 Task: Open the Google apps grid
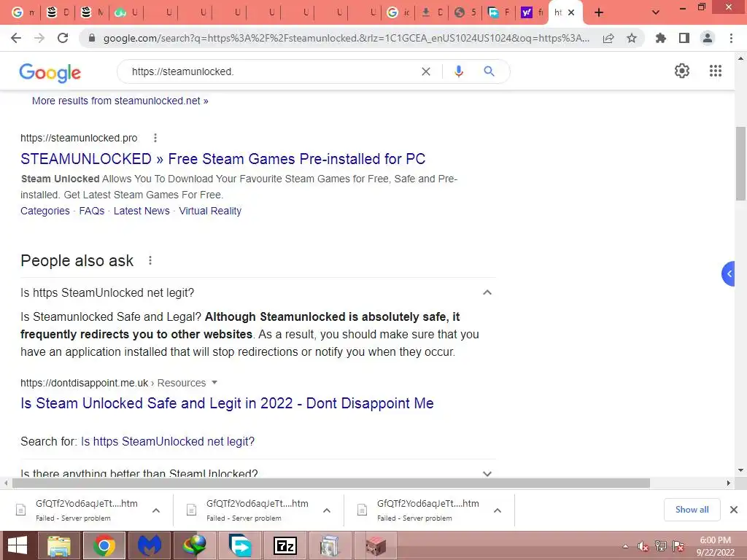(716, 71)
